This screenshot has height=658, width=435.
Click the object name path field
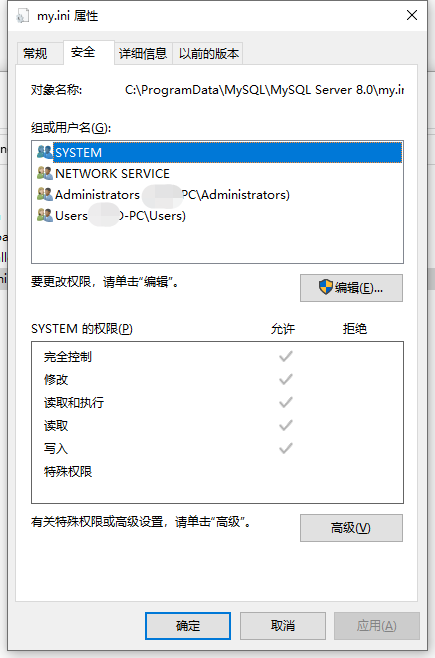(264, 90)
